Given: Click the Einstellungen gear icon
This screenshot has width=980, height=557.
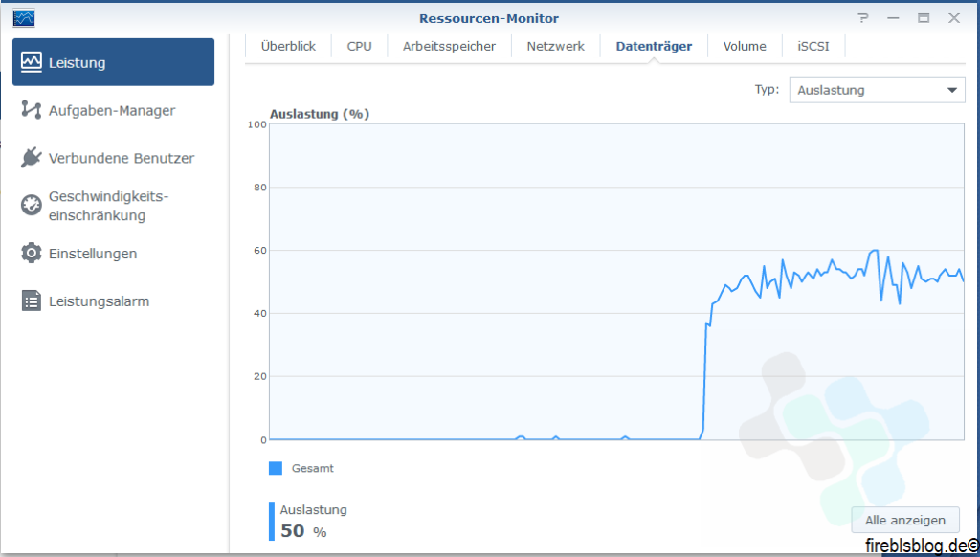Looking at the screenshot, I should 32,253.
